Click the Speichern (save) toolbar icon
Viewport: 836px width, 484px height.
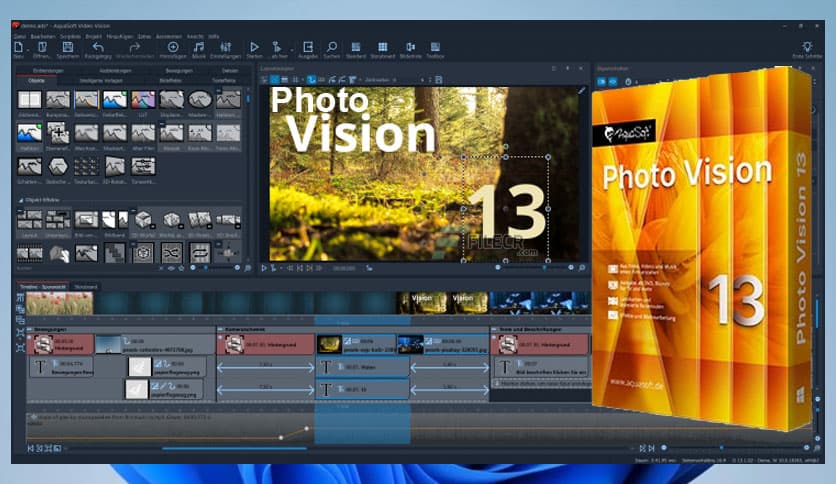tap(68, 47)
